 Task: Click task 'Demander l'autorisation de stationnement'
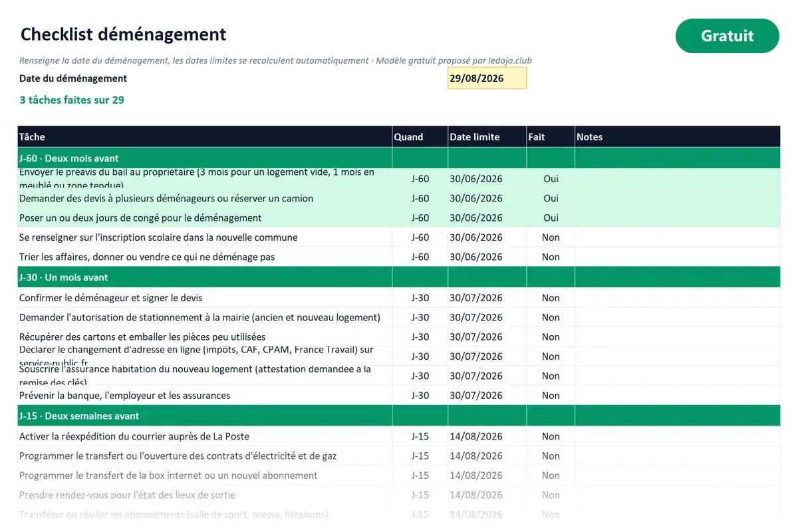199,317
